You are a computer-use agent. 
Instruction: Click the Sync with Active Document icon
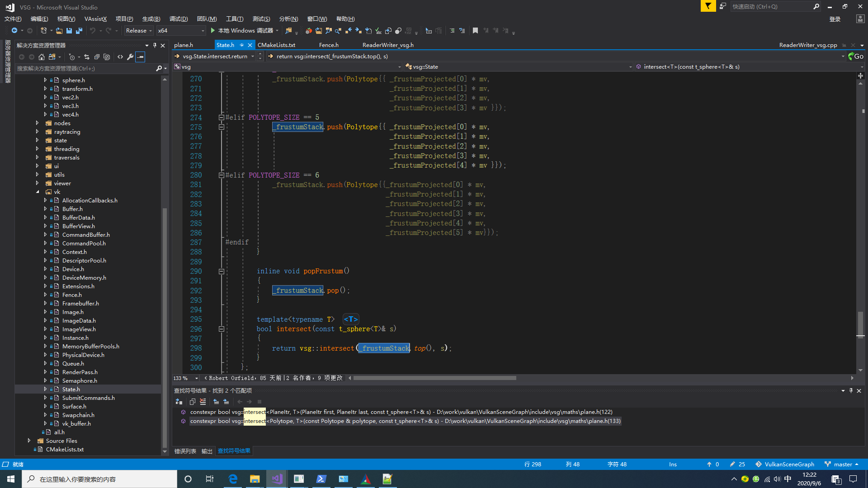click(86, 57)
